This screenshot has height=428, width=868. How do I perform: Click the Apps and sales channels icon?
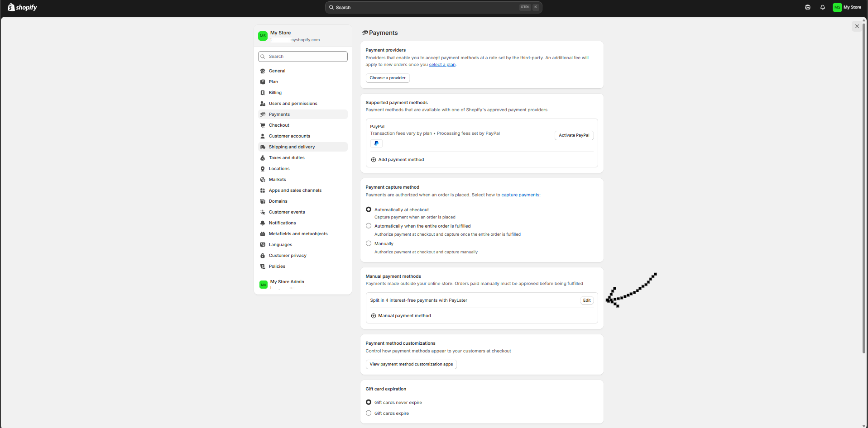pos(263,190)
